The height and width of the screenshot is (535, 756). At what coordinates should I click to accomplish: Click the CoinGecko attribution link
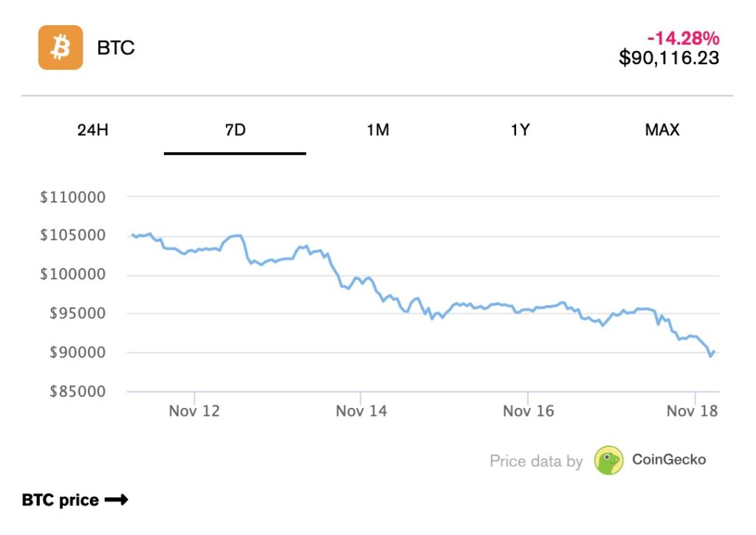(668, 460)
